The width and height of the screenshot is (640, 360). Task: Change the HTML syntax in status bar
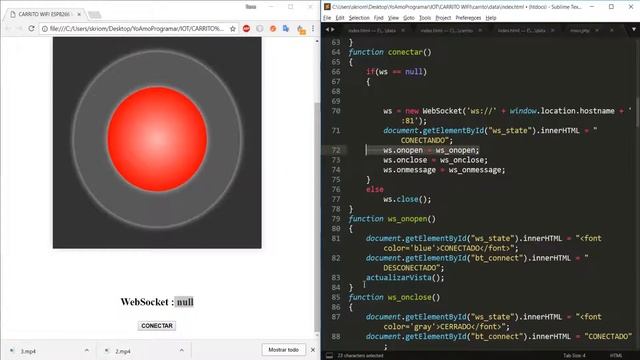616,356
